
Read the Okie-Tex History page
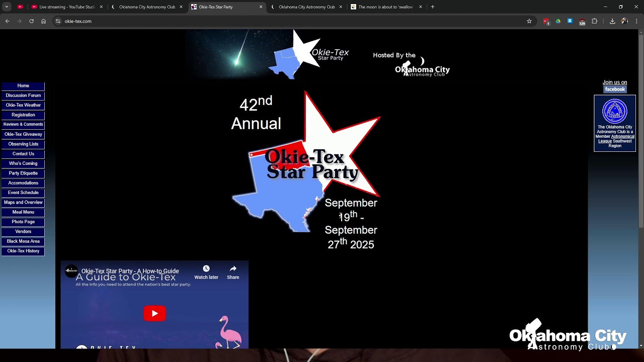pyautogui.click(x=23, y=251)
